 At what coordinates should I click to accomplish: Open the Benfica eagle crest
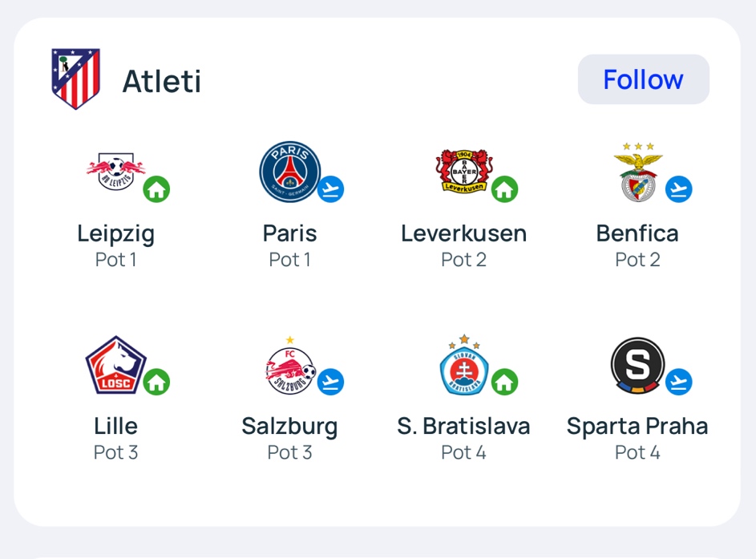tap(638, 172)
